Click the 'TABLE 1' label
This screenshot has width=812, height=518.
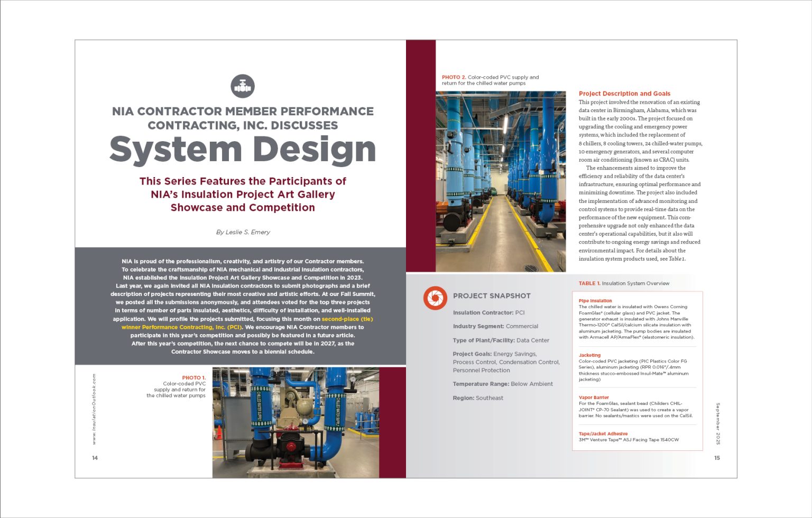tap(589, 283)
